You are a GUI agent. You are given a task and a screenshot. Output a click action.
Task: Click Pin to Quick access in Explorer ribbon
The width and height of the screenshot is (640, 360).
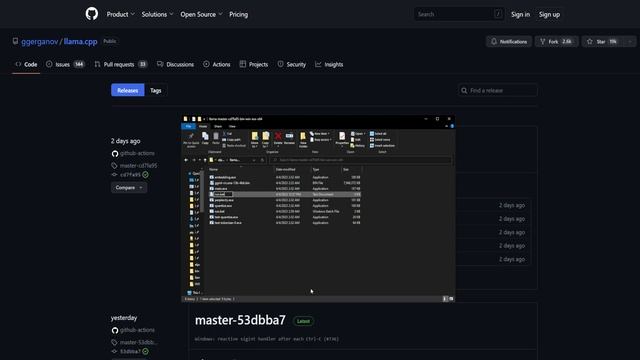pos(191,140)
